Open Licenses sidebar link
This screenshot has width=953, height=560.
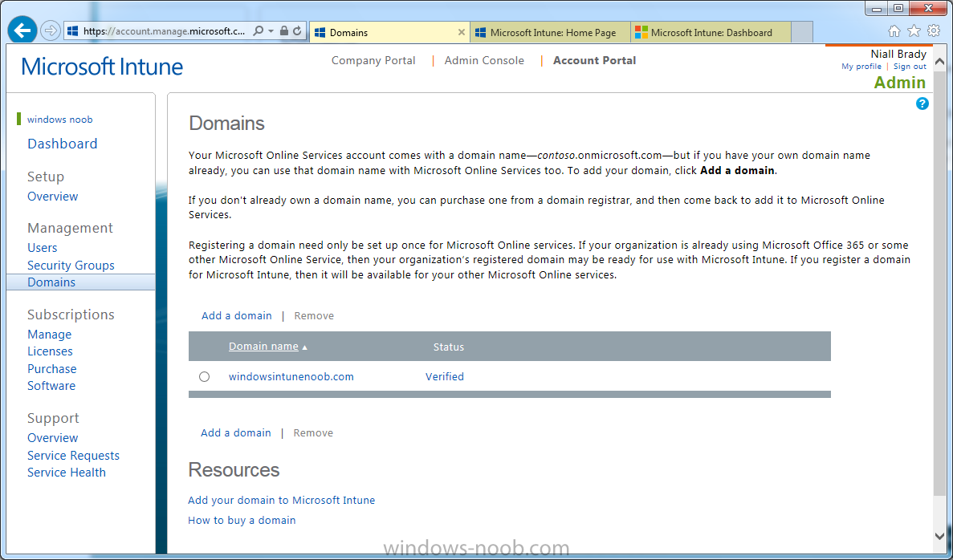pyautogui.click(x=50, y=351)
